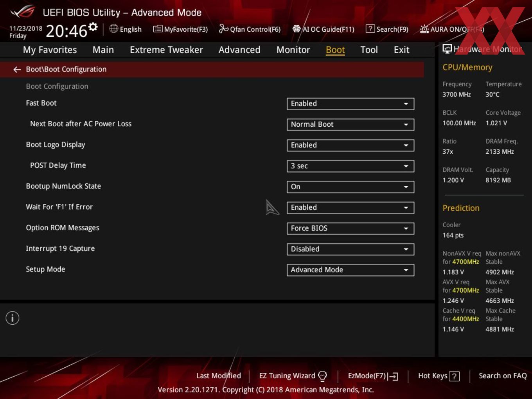Viewport: 532px width, 399px height.
Task: Change language via English label
Action: tap(131, 29)
